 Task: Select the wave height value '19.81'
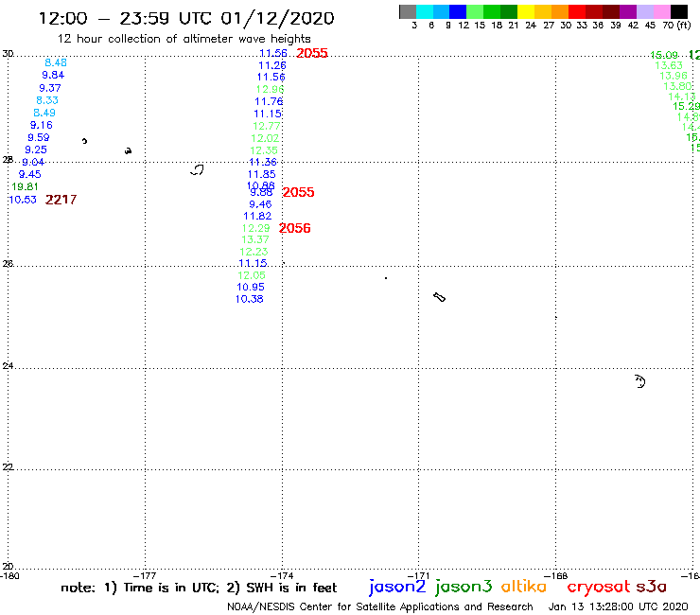pos(25,186)
